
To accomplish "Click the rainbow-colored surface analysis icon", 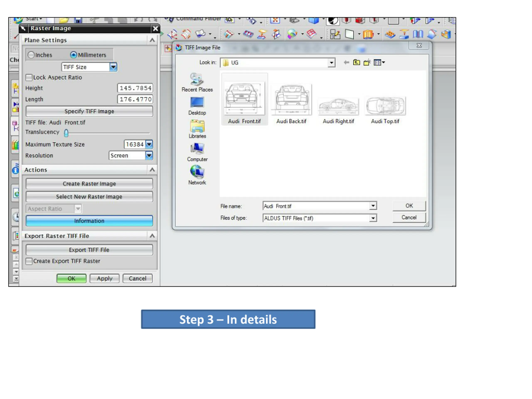I will click(292, 34).
